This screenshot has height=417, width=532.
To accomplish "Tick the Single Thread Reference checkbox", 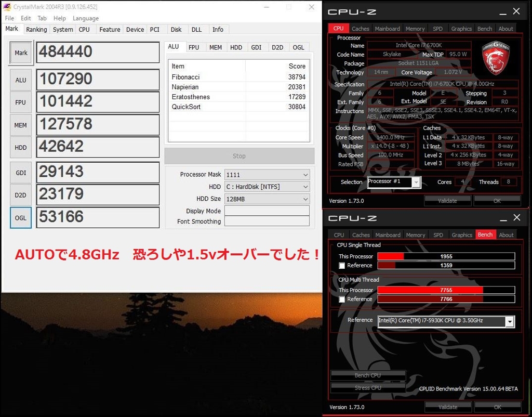I will pyautogui.click(x=342, y=266).
